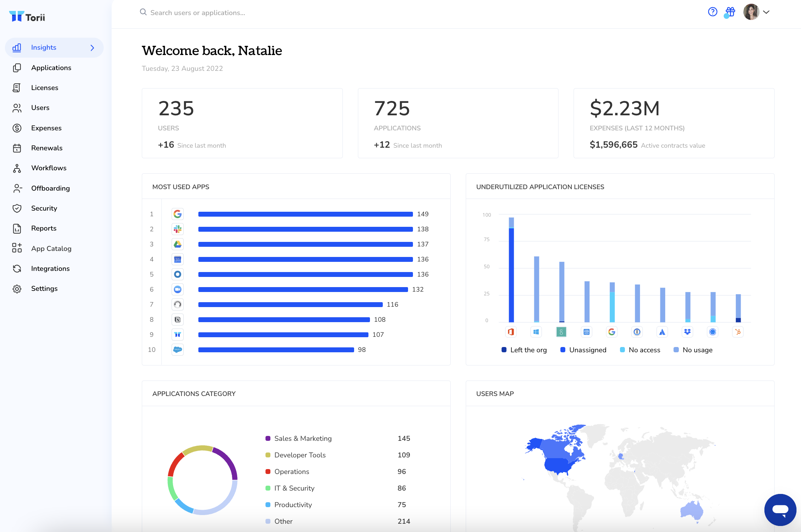This screenshot has width=801, height=532.
Task: Click the Torii logo link
Action: [27, 17]
